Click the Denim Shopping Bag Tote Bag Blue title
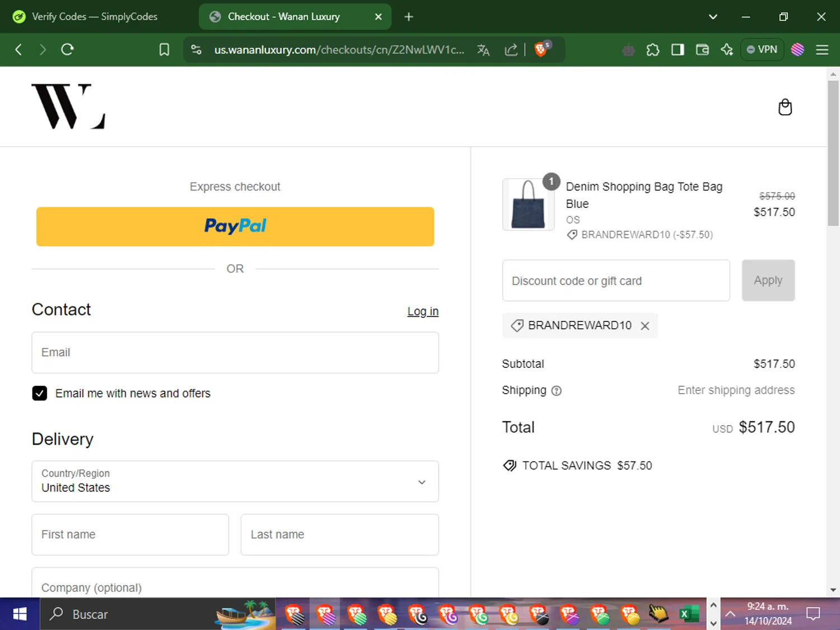The image size is (840, 630). (x=644, y=195)
